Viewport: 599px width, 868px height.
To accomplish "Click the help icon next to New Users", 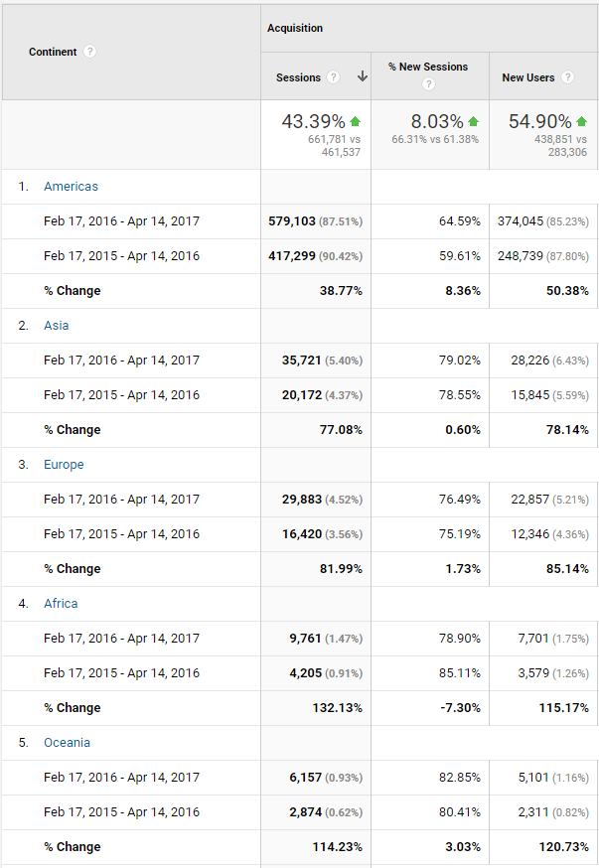I will point(567,76).
